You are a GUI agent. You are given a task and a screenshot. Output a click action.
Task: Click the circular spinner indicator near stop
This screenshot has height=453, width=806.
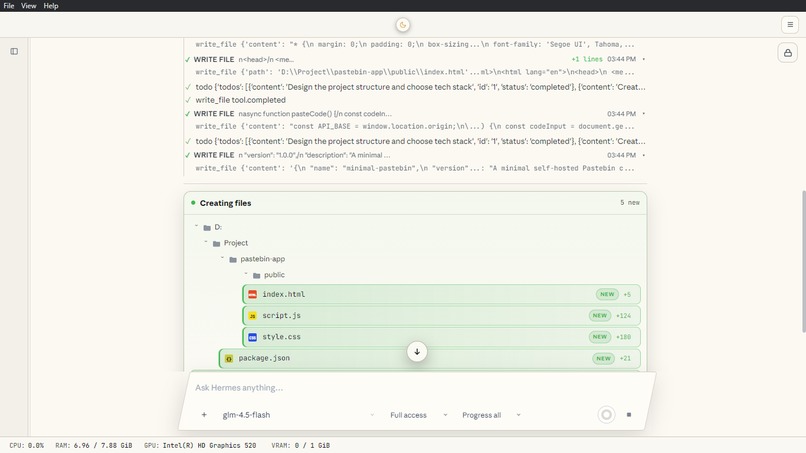[607, 414]
